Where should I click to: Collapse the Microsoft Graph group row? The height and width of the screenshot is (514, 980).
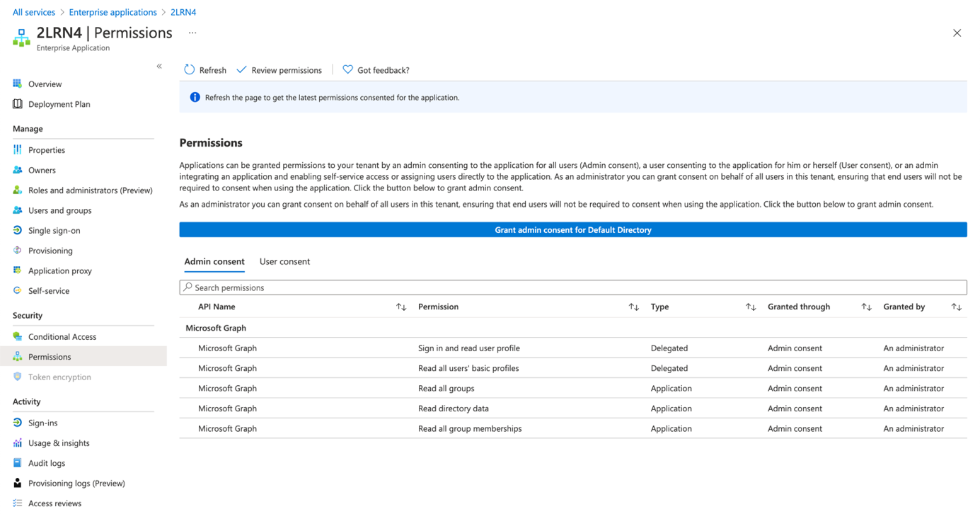click(573, 328)
